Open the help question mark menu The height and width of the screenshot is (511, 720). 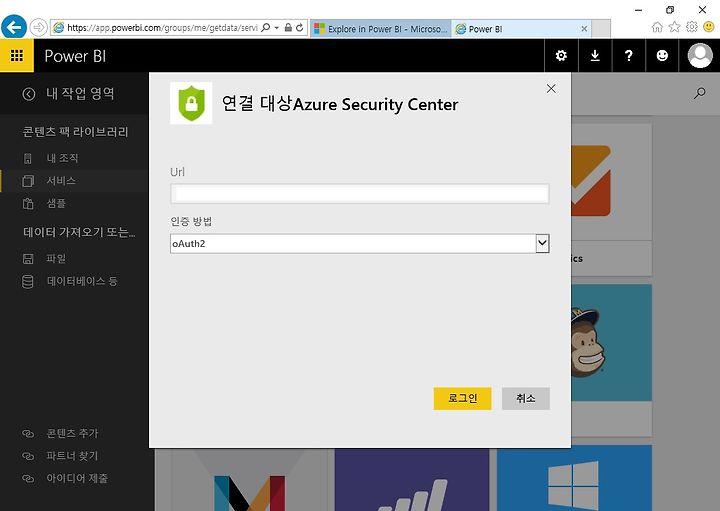pyautogui.click(x=629, y=56)
